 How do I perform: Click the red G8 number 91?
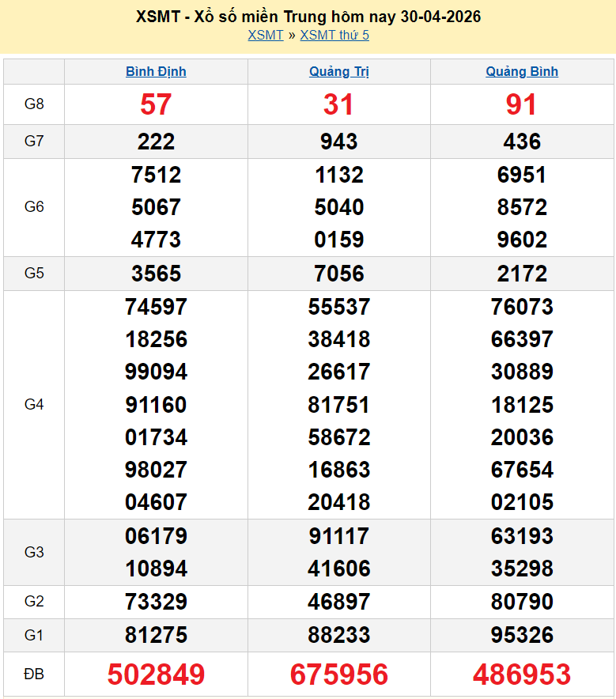click(522, 104)
